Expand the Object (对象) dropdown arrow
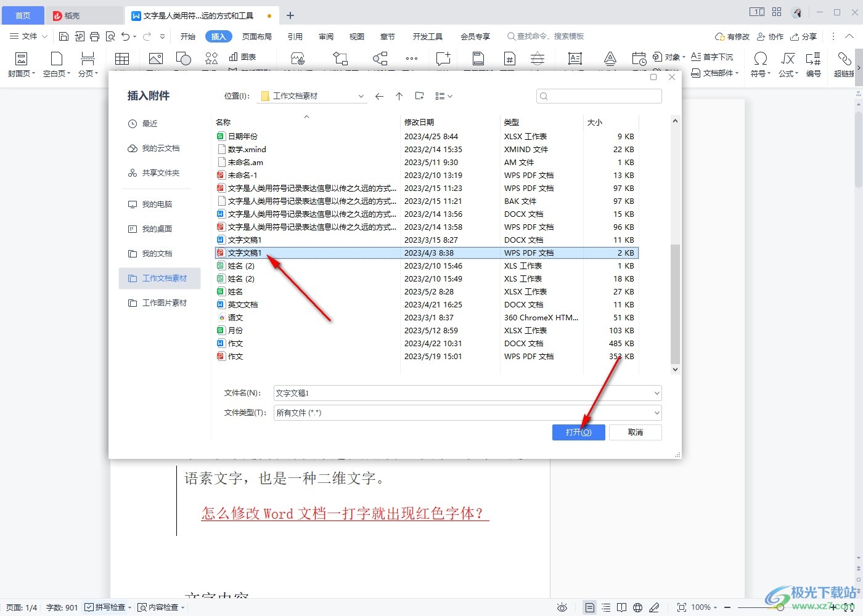The width and height of the screenshot is (863, 616). click(684, 57)
